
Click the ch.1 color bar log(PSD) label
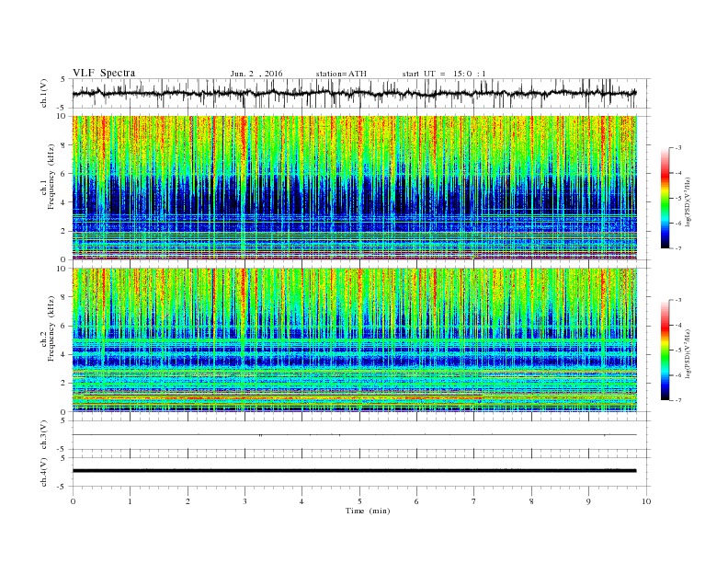(688, 201)
